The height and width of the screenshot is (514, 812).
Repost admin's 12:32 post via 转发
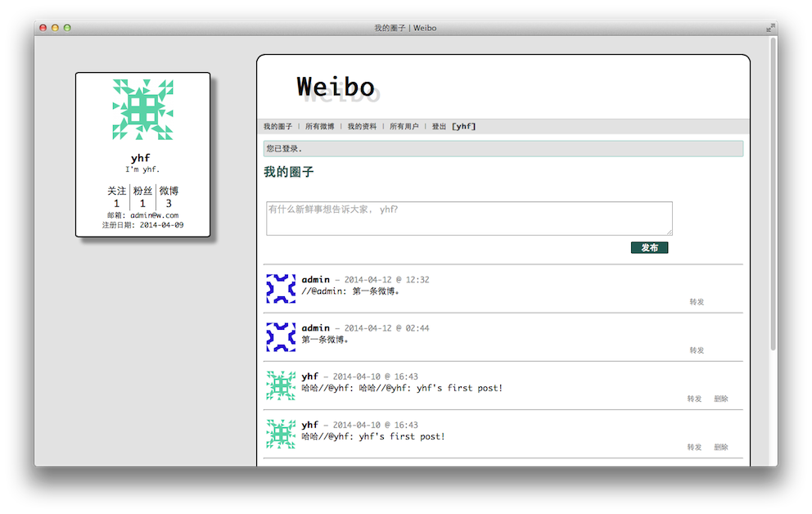[697, 302]
